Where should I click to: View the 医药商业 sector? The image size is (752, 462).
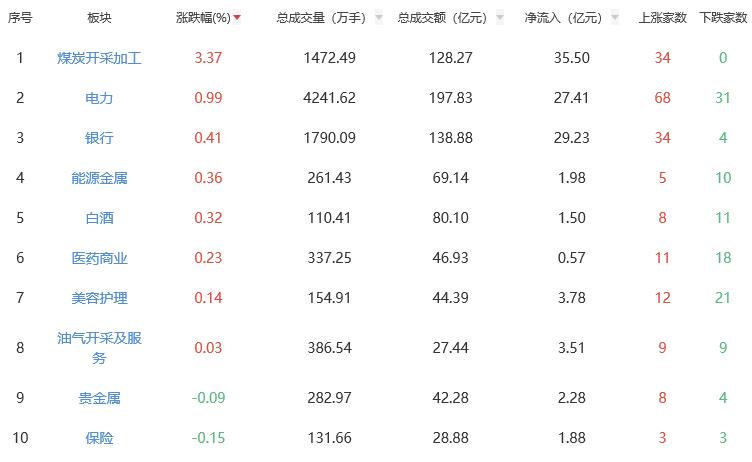click(99, 258)
